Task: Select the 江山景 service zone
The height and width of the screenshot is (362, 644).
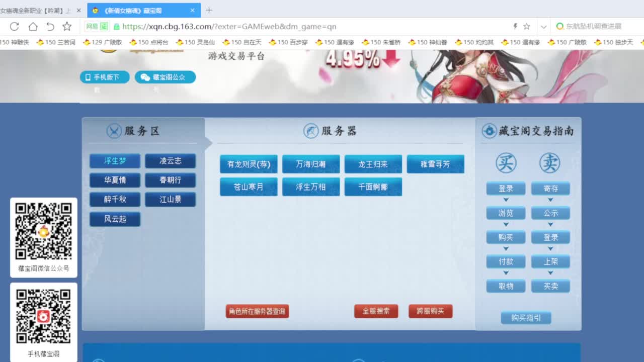Action: click(x=171, y=199)
